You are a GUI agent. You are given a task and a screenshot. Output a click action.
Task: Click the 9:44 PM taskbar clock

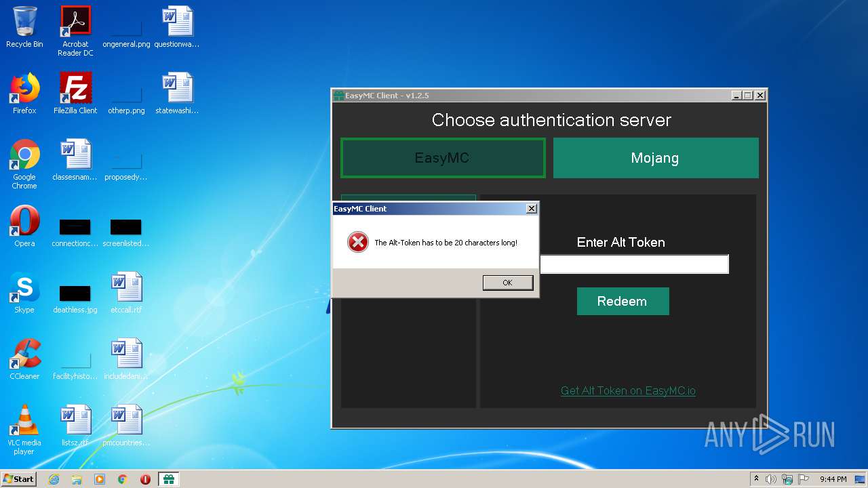(833, 479)
